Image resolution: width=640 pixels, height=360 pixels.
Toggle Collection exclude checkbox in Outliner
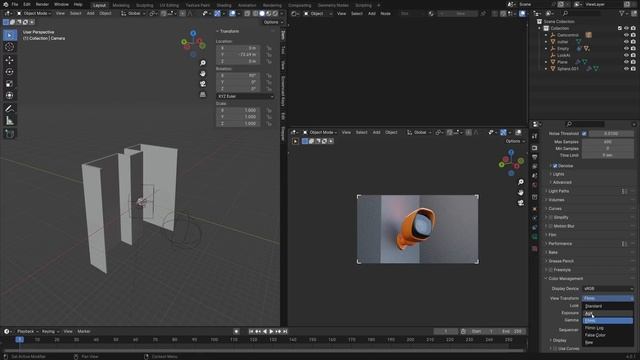tap(620, 28)
